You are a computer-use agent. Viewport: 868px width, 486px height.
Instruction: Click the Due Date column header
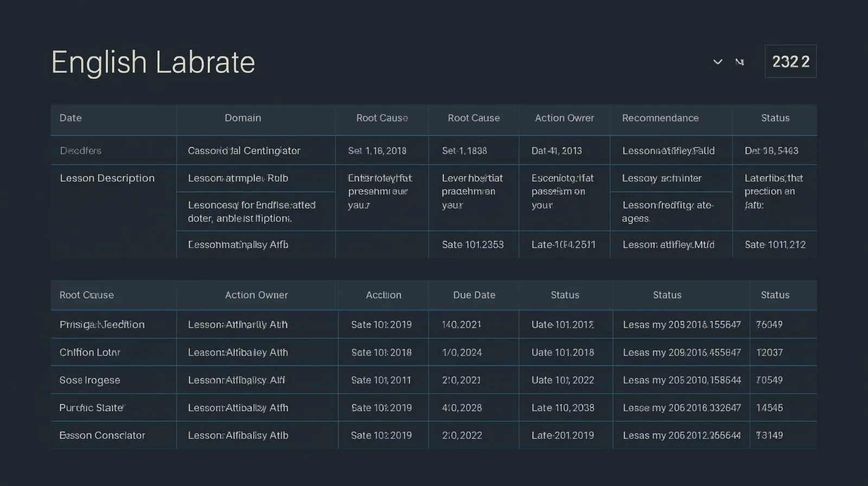coord(474,295)
